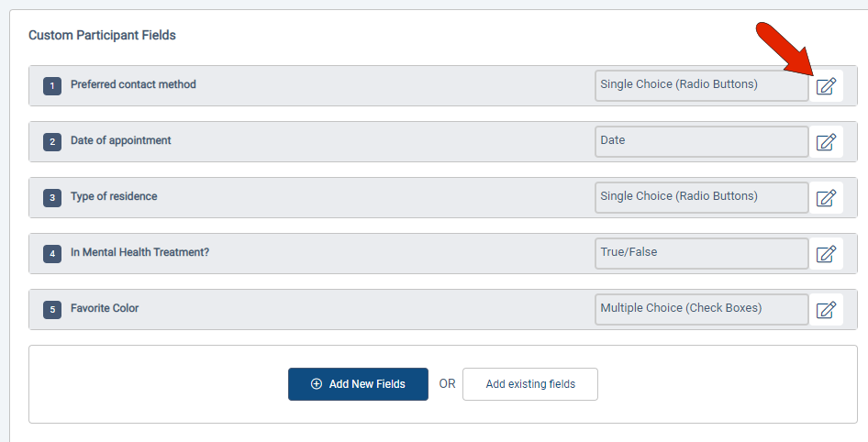Click number badge 5 beside Favorite Color
This screenshot has height=442, width=868.
coord(52,310)
